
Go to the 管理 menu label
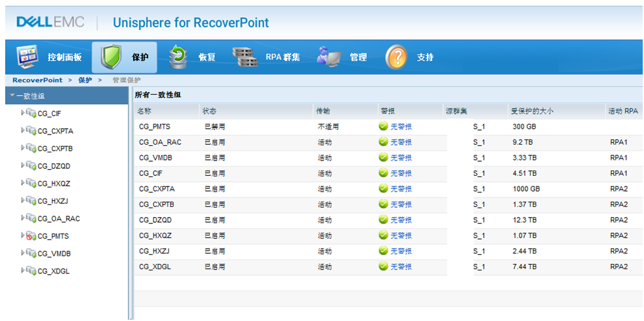click(x=358, y=58)
